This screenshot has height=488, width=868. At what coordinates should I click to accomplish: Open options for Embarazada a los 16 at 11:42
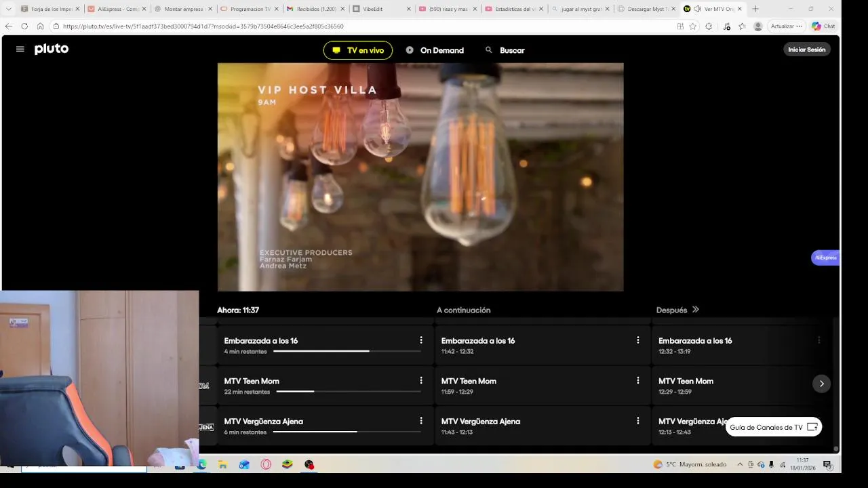click(638, 340)
